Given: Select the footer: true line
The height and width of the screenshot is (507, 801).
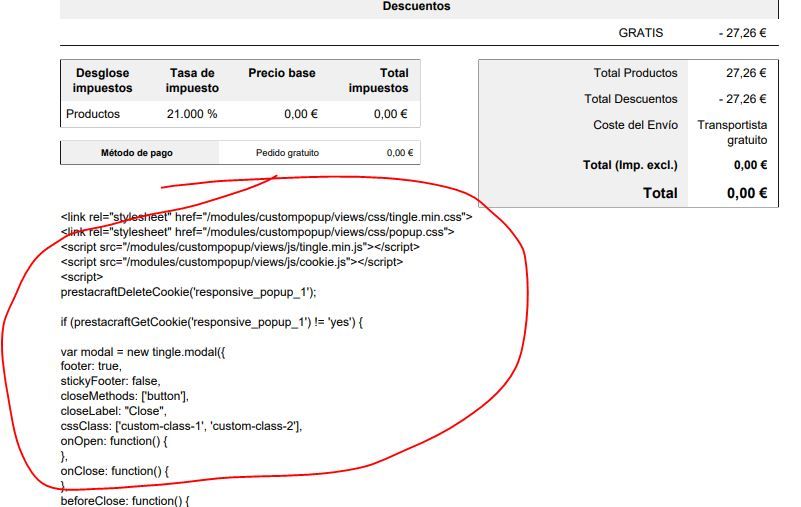Looking at the screenshot, I should 91,366.
